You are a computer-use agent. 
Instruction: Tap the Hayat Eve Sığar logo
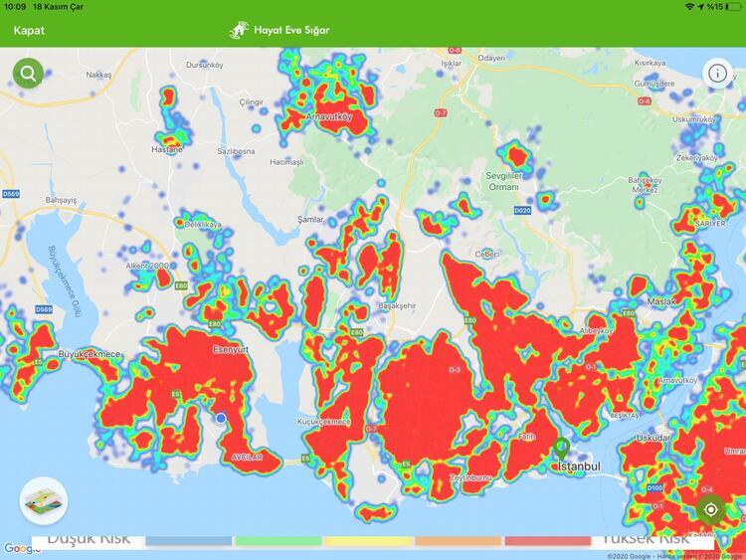pyautogui.click(x=280, y=30)
